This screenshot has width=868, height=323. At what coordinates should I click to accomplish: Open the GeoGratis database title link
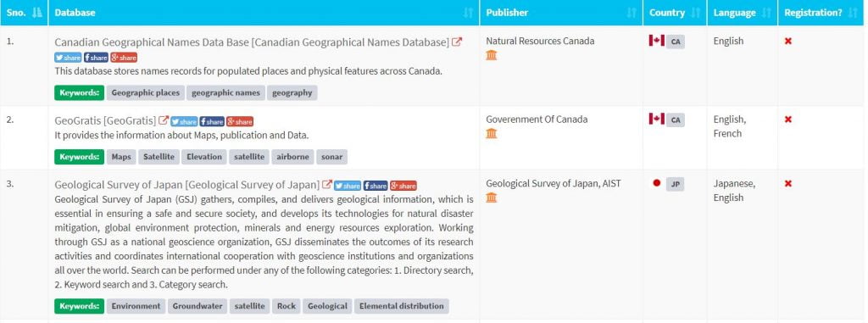(105, 120)
